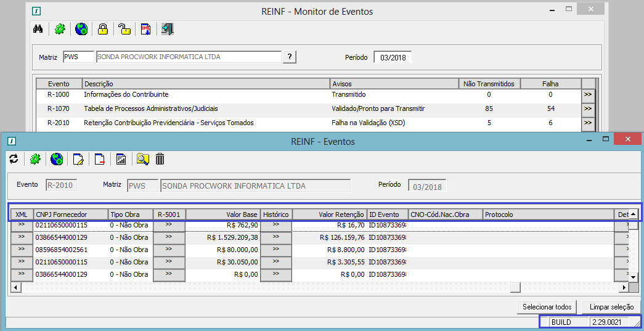The image size is (644, 331).
Task: Click the edit document pencil icon
Action: pos(78,160)
